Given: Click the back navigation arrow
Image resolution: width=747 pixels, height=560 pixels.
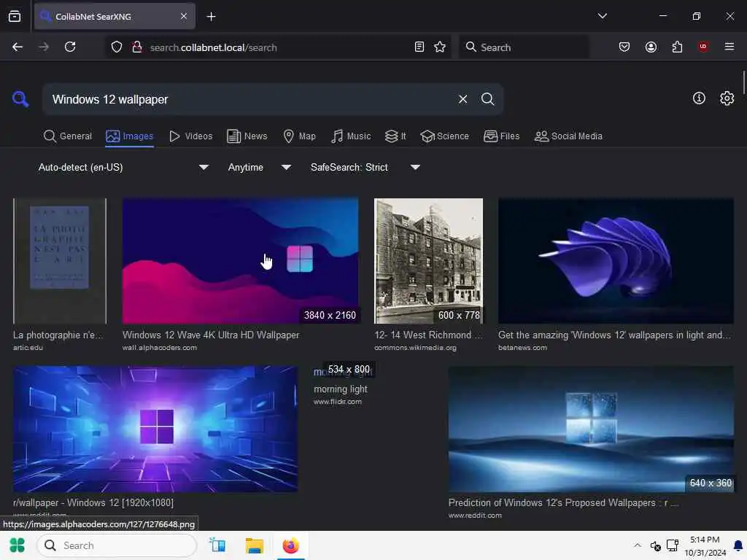Looking at the screenshot, I should pos(18,47).
